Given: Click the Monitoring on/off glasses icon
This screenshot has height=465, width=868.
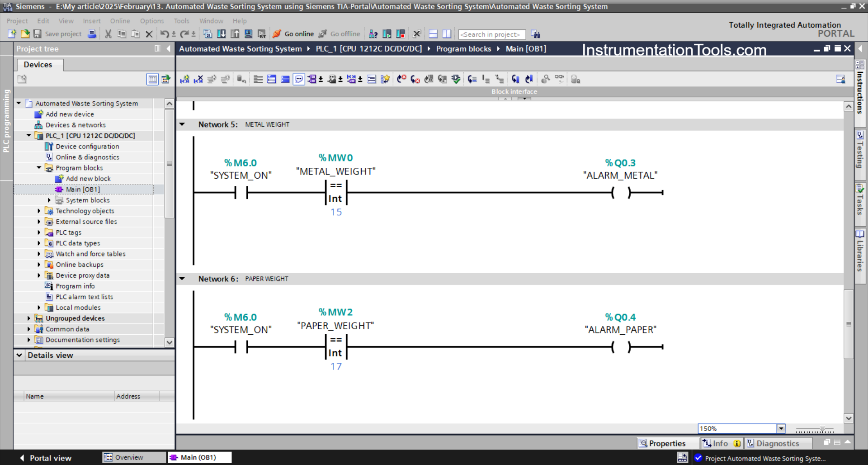Looking at the screenshot, I should 559,79.
